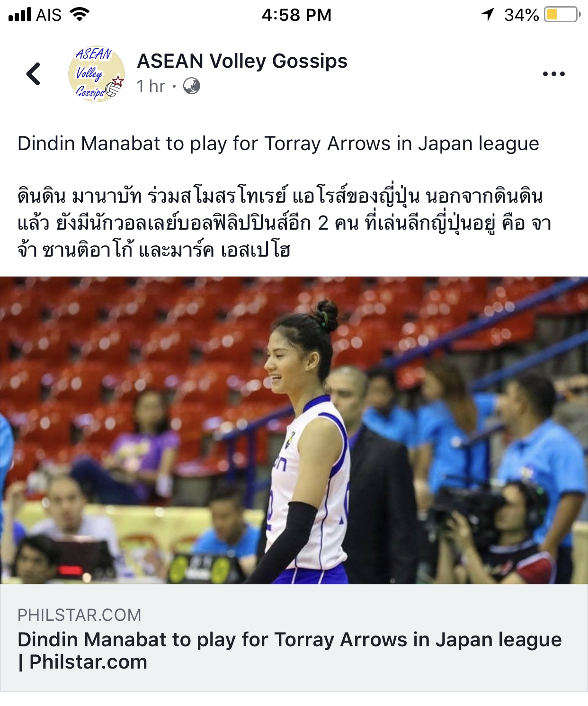Image resolution: width=588 pixels, height=706 pixels.
Task: Tap the Wi-Fi icon in status bar
Action: click(80, 14)
